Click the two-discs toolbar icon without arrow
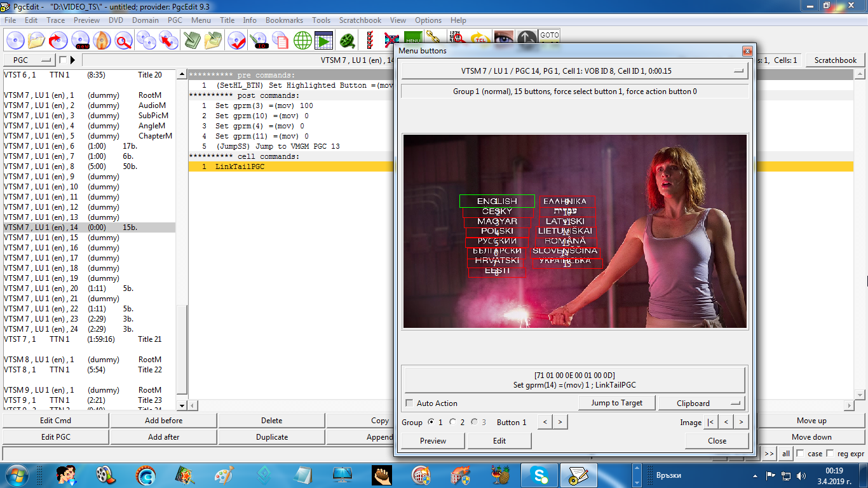 pos(147,41)
